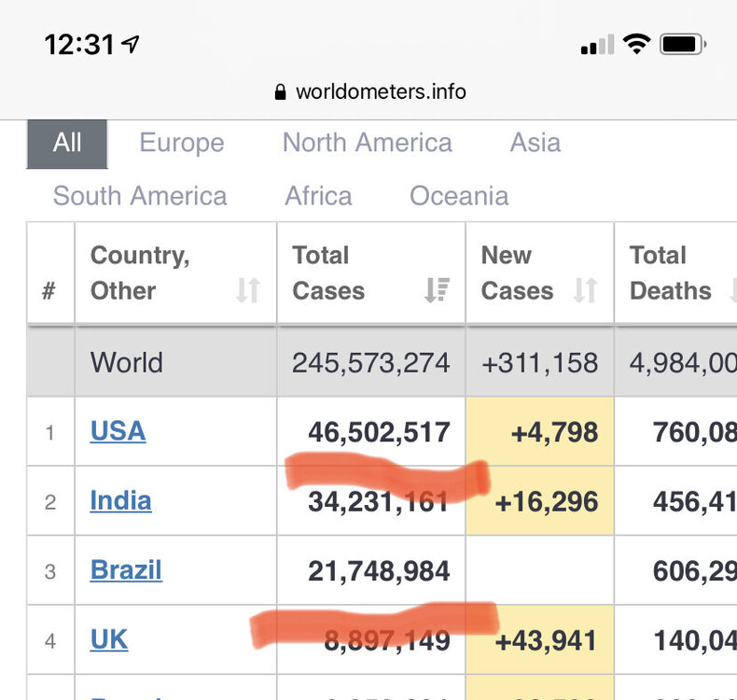Tap the Wi-Fi status icon
The width and height of the screenshot is (737, 700).
pos(637,44)
